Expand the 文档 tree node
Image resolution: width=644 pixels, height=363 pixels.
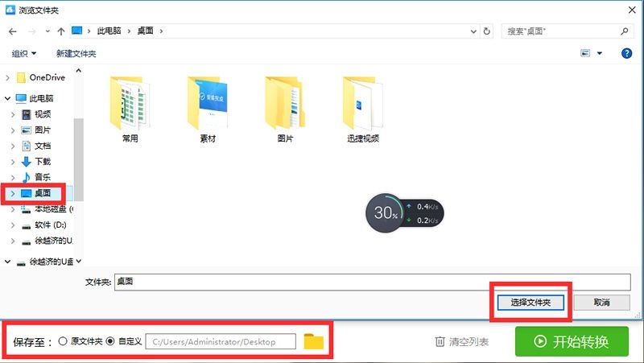click(x=13, y=146)
